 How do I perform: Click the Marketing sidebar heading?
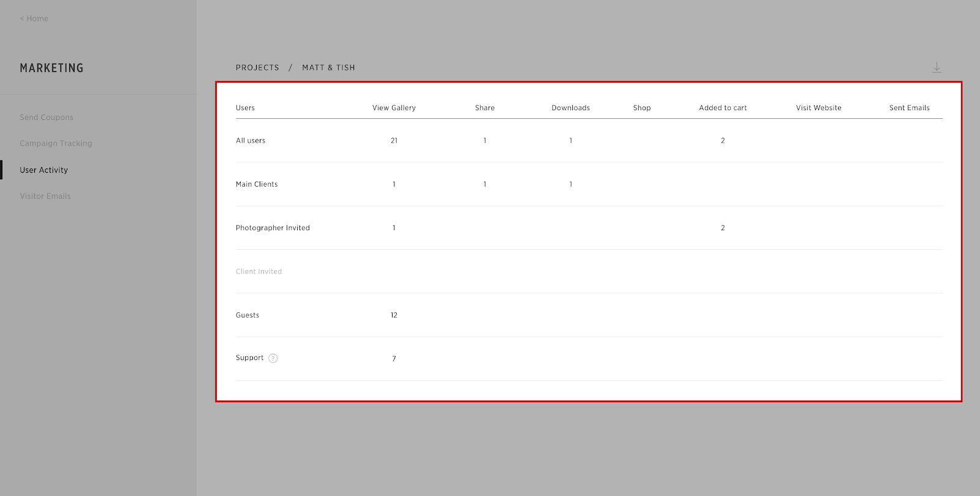click(x=51, y=68)
